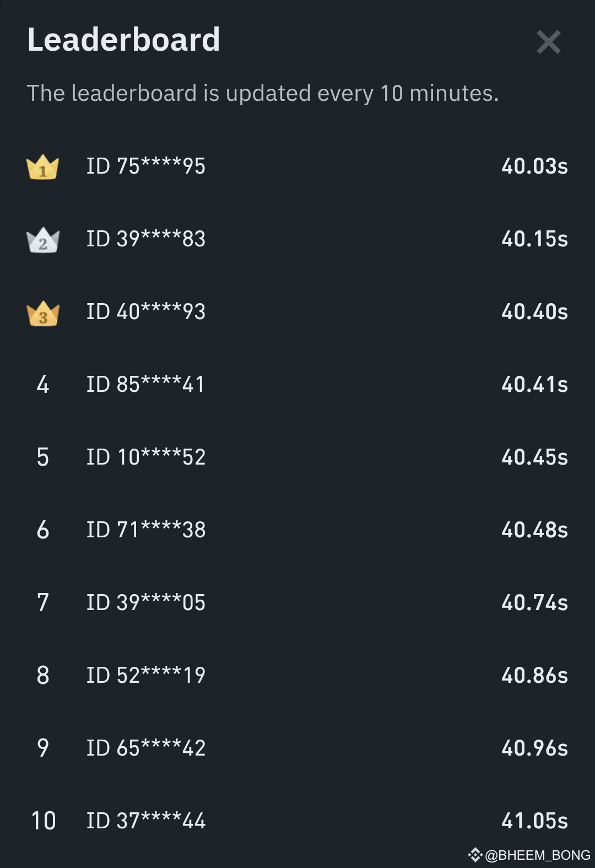595x868 pixels.
Task: Select user ID 39****83
Action: pos(146,239)
